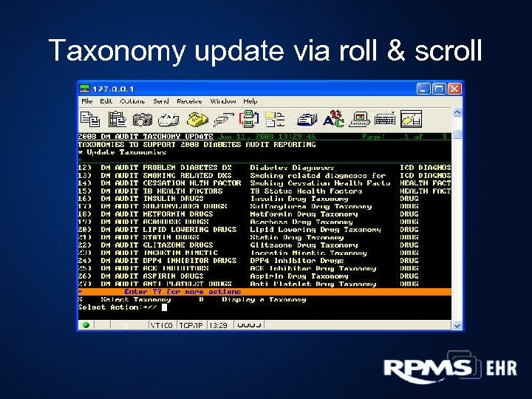Open the File menu
The height and width of the screenshot is (399, 532).
87,101
